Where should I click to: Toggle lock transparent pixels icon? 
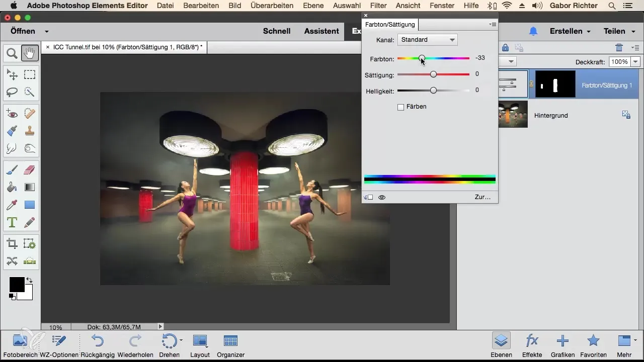519,48
